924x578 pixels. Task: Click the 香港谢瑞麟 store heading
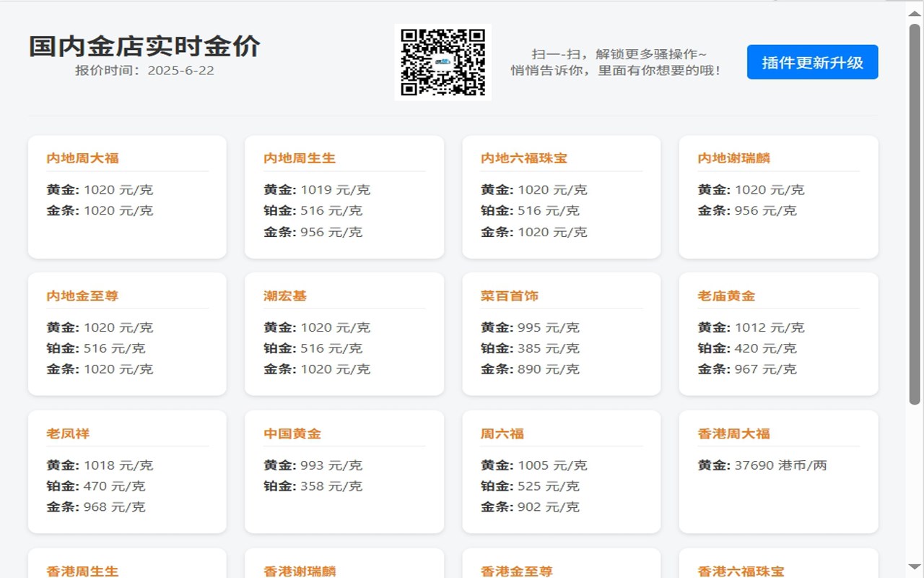click(x=299, y=570)
